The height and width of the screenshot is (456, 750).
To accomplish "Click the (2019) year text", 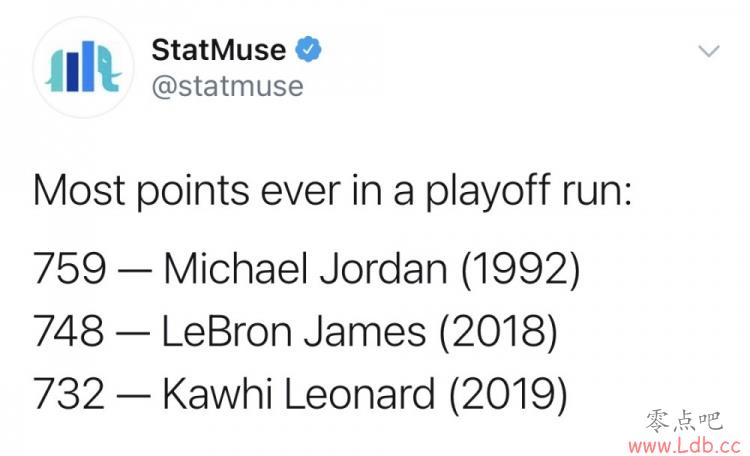I will pyautogui.click(x=508, y=394).
